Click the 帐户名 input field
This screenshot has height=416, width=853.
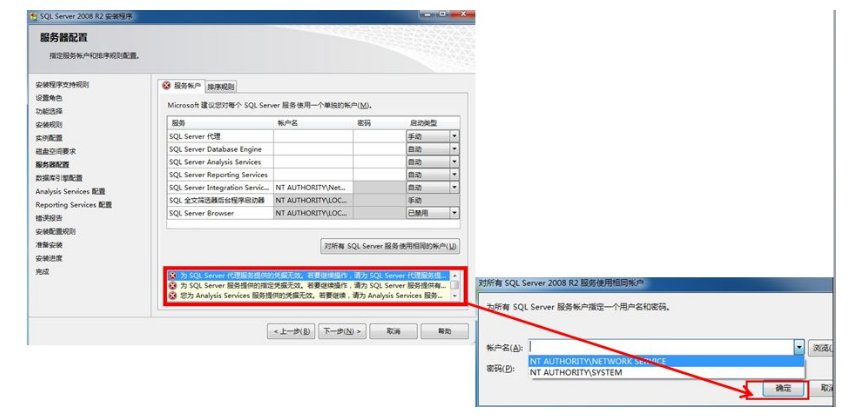tap(661, 347)
